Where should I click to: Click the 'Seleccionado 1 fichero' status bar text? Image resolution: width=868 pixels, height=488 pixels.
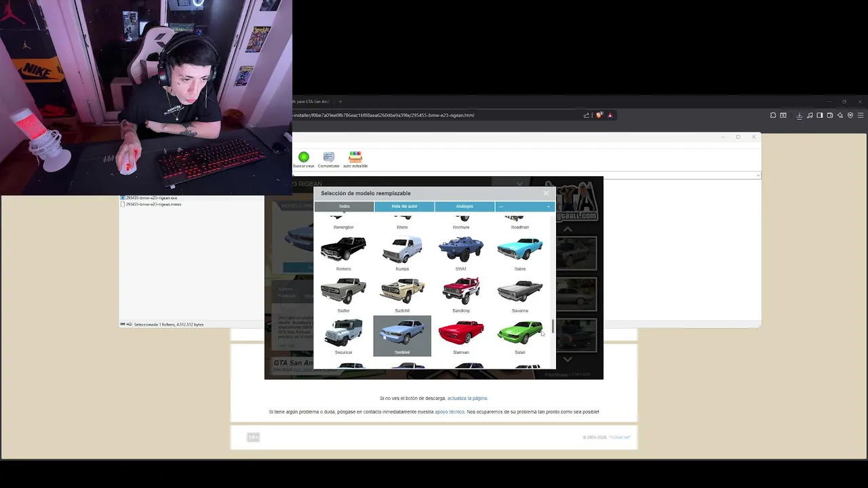click(168, 325)
